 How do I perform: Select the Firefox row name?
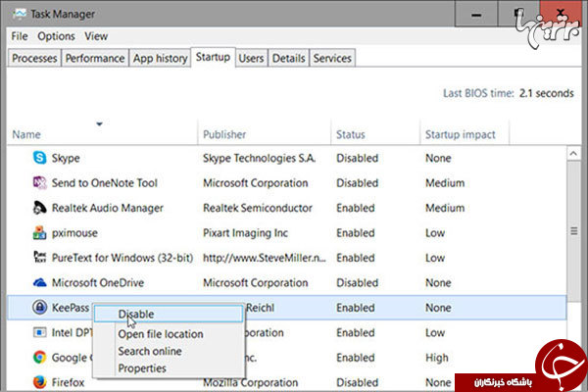point(68,382)
